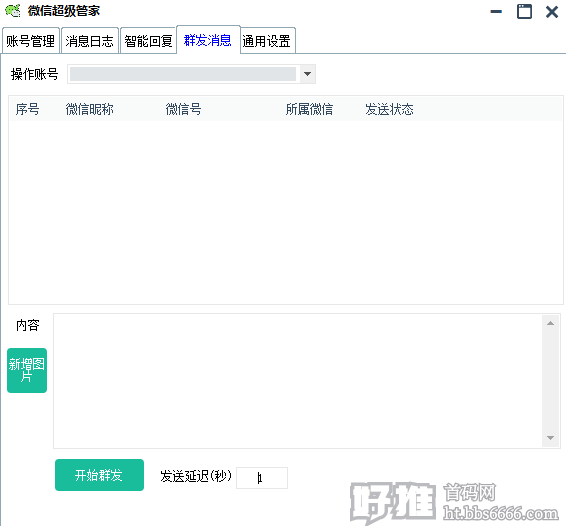This screenshot has height=526, width=566.
Task: Click the active 群发消息 tab
Action: (208, 40)
